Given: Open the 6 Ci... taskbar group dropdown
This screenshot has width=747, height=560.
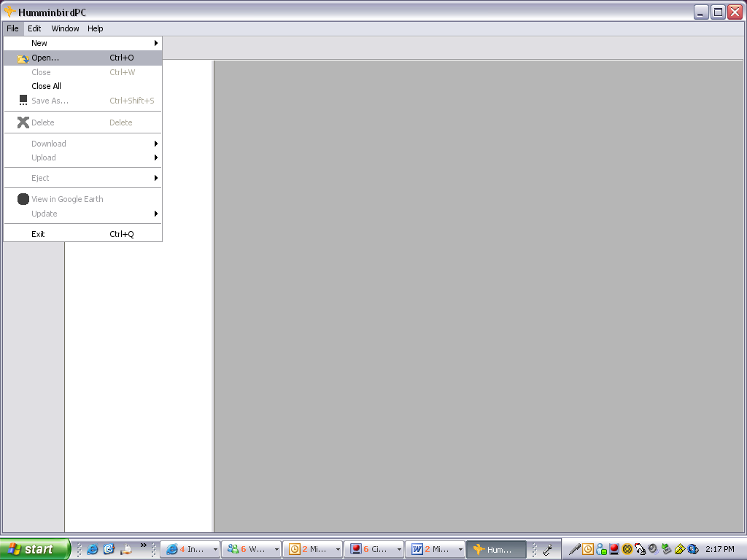Looking at the screenshot, I should (x=399, y=550).
